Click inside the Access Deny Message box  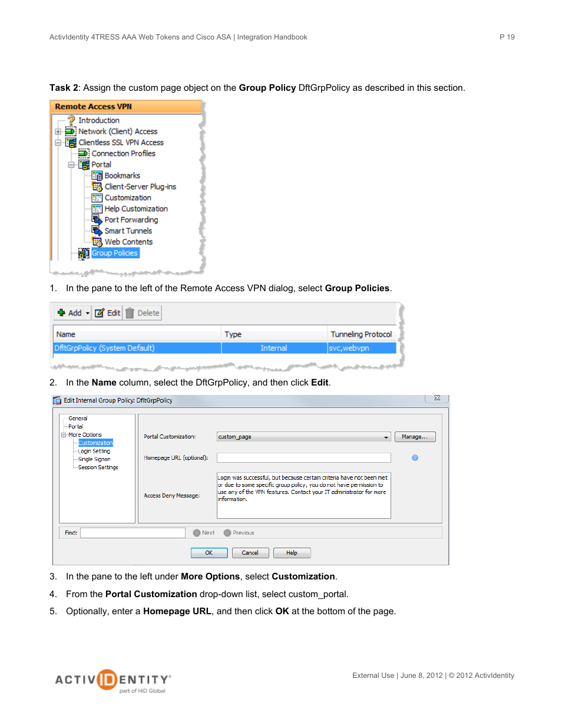pyautogui.click(x=304, y=496)
